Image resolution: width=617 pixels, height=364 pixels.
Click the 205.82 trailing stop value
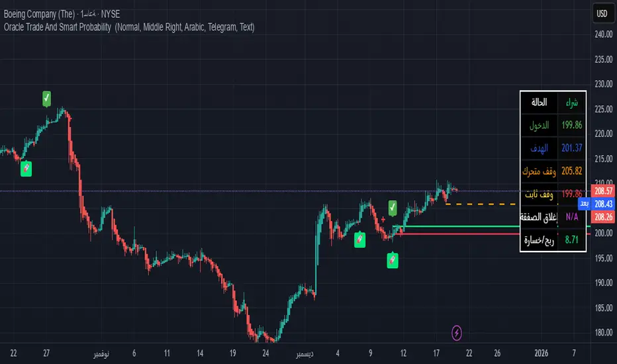572,171
